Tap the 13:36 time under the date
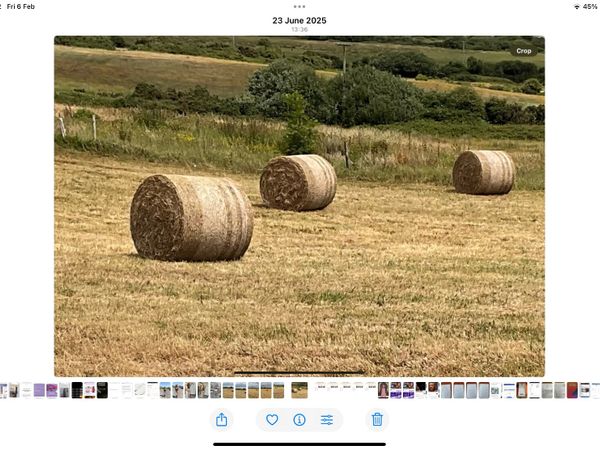 tap(299, 30)
